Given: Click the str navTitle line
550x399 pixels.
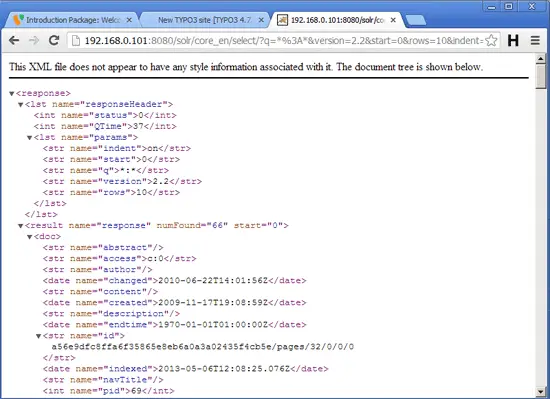Looking at the screenshot, I should pos(103,380).
